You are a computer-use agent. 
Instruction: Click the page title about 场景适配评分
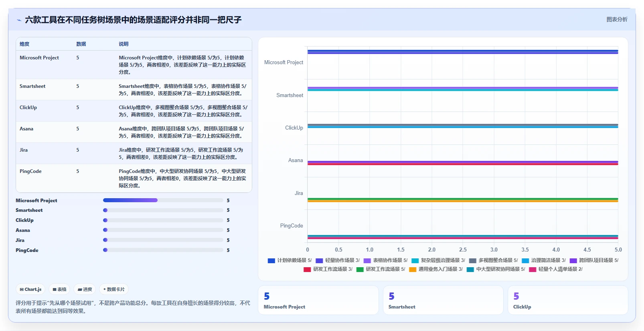coord(133,20)
